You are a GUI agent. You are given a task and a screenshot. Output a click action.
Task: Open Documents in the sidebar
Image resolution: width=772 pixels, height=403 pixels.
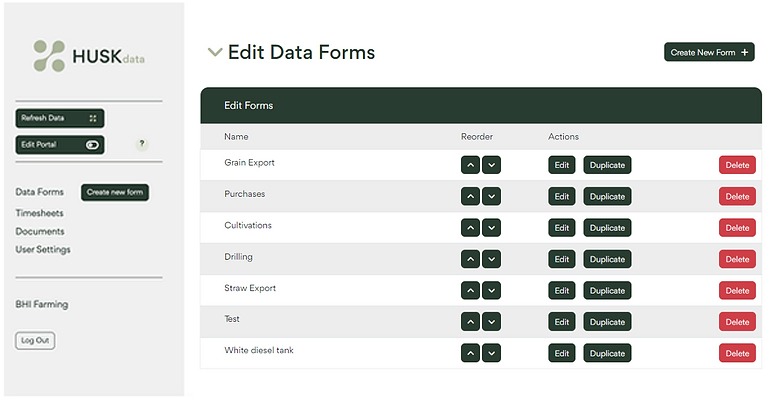click(x=39, y=231)
